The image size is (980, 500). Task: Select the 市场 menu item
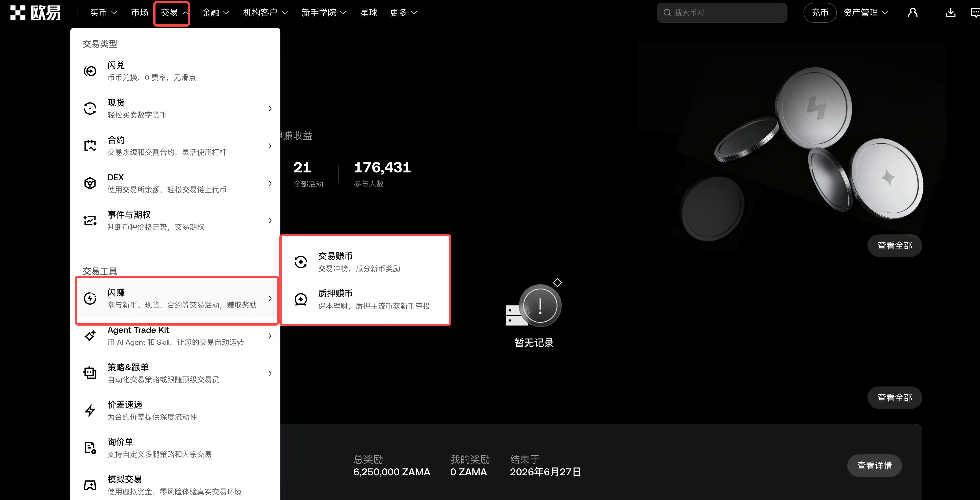pos(140,12)
